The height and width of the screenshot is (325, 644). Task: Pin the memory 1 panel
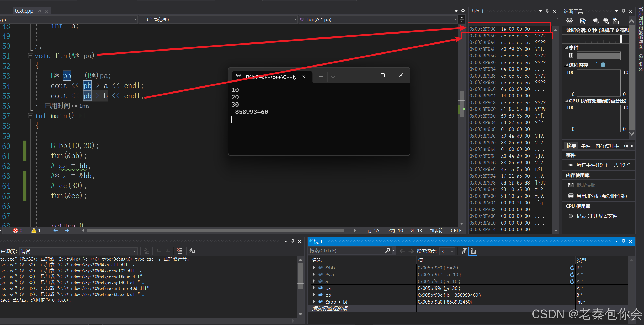(547, 11)
